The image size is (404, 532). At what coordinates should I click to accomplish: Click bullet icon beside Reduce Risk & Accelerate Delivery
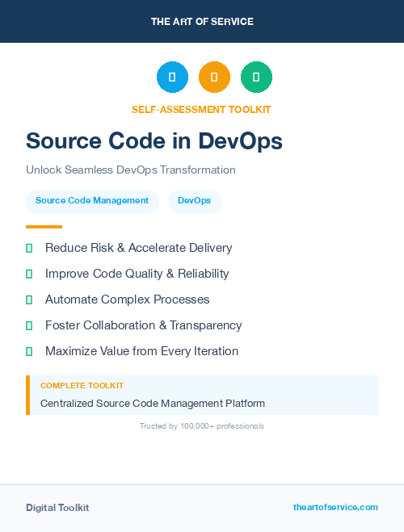tap(29, 249)
